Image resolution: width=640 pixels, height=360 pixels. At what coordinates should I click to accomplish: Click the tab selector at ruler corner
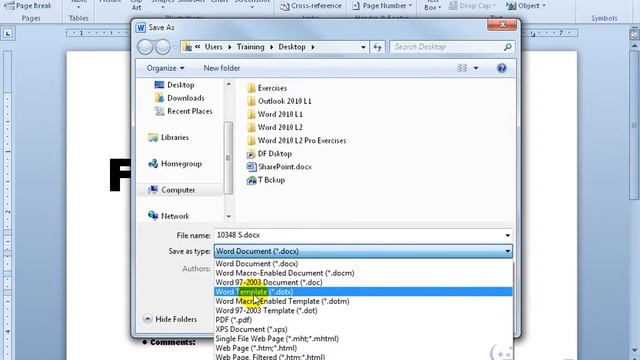click(x=8, y=33)
